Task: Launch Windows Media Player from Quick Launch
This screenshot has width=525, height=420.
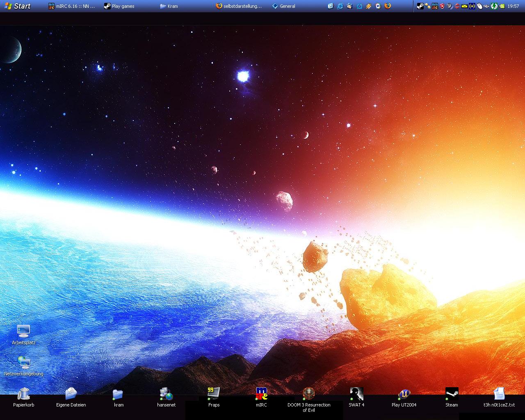Action: pos(378,6)
